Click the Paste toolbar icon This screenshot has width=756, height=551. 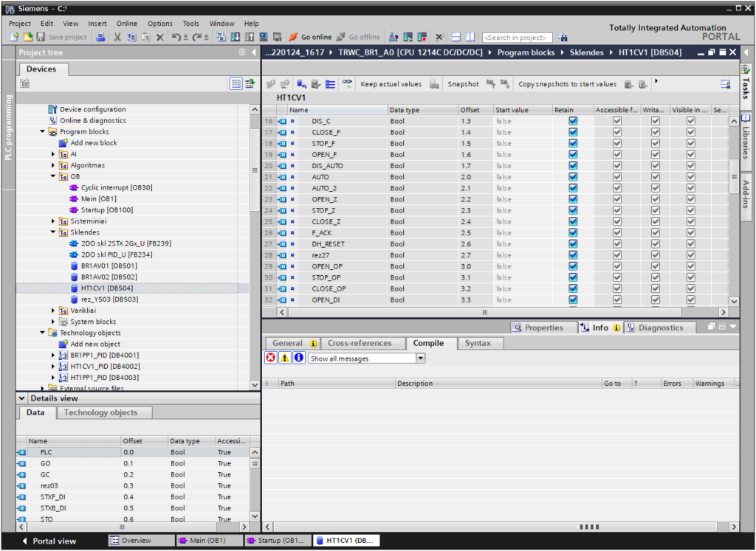coord(145,37)
